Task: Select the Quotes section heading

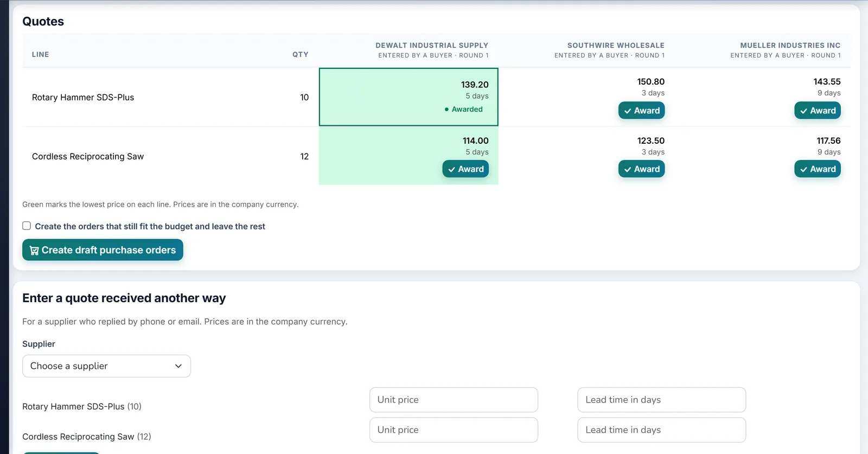Action: coord(43,21)
